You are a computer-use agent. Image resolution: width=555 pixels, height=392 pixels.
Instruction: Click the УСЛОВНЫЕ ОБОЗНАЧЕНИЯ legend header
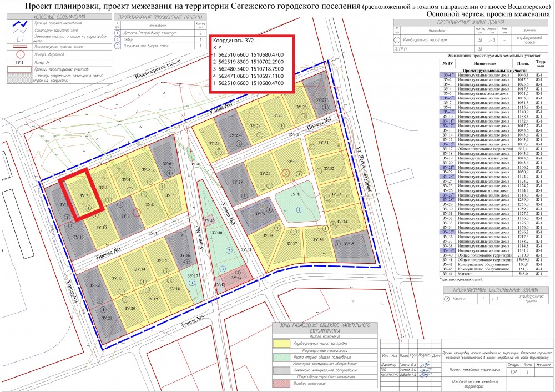click(59, 17)
